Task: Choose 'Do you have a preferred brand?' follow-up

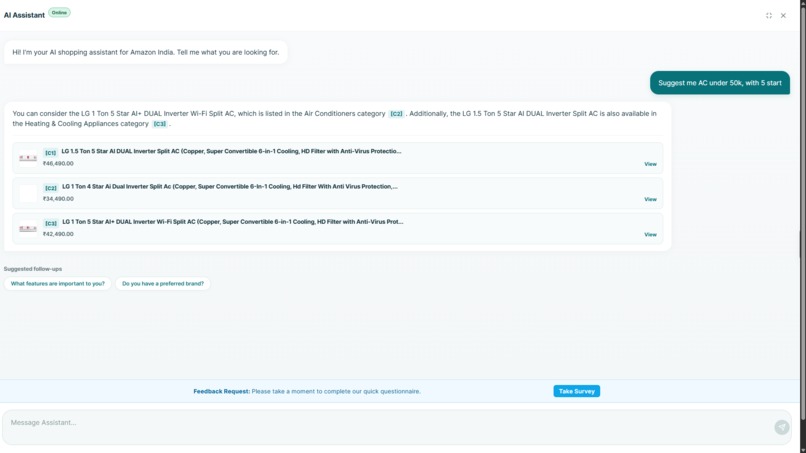Action: (163, 284)
